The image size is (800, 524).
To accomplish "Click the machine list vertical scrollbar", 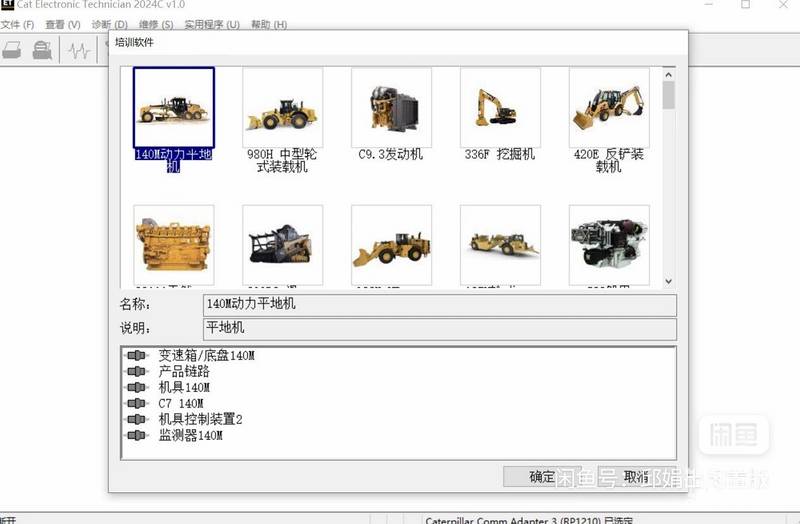I will click(668, 180).
